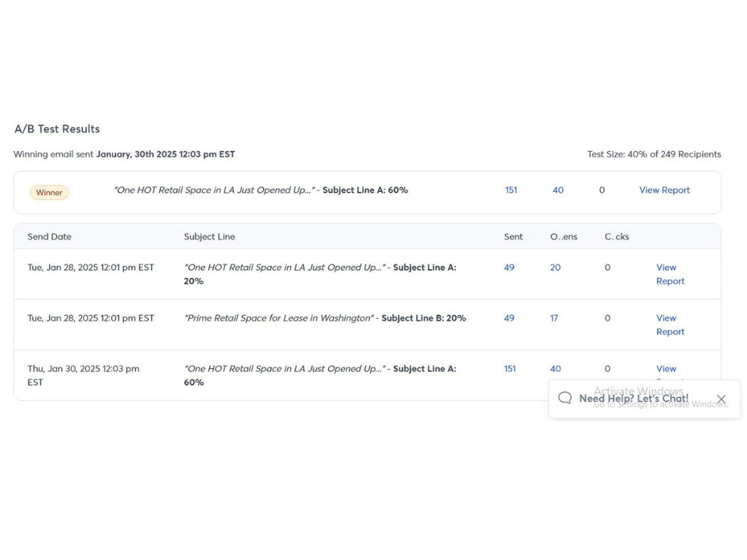Click 151 sent in the Jan 30 table row
747x560 pixels.
pyautogui.click(x=509, y=369)
